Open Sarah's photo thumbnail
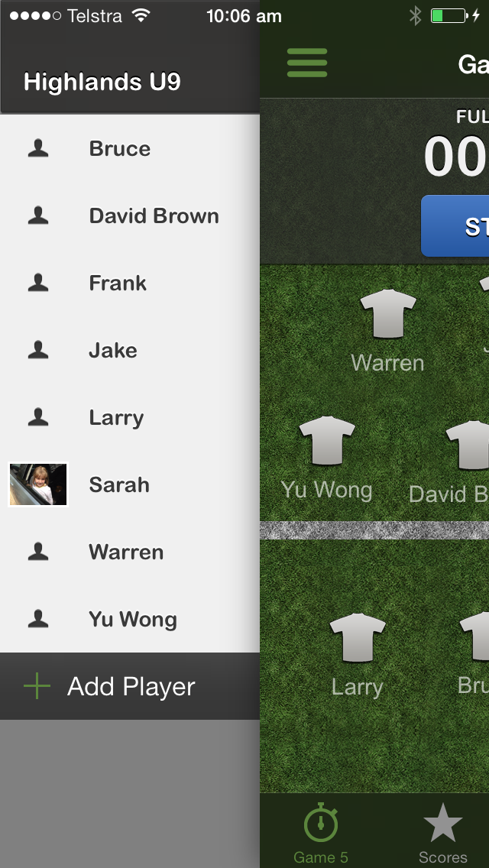 point(38,484)
